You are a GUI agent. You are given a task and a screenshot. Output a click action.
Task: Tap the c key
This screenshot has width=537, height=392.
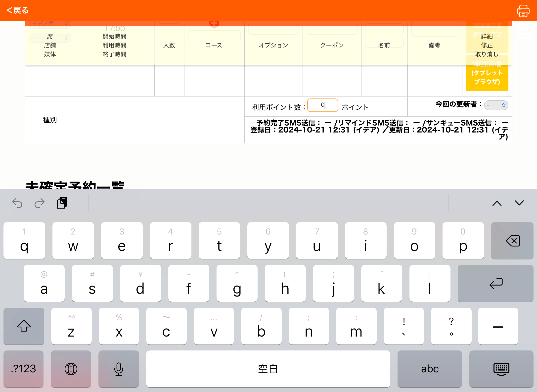point(166,326)
